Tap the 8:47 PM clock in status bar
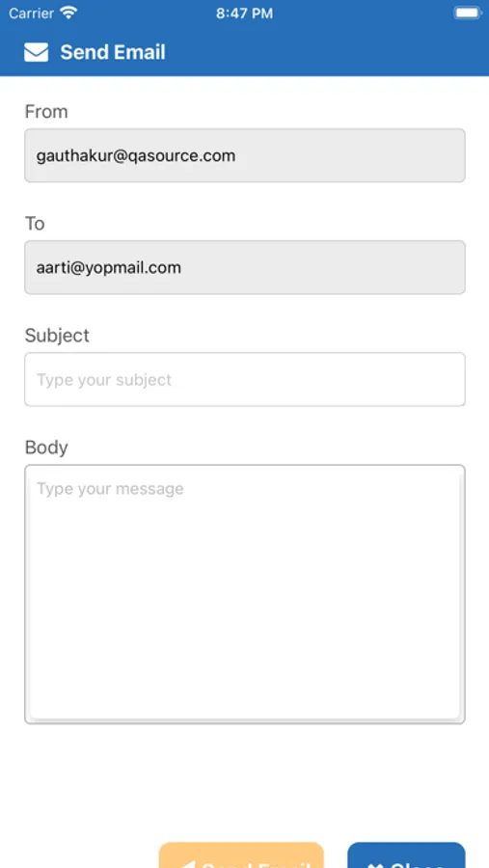Viewport: 489px width, 868px height. 244,14
